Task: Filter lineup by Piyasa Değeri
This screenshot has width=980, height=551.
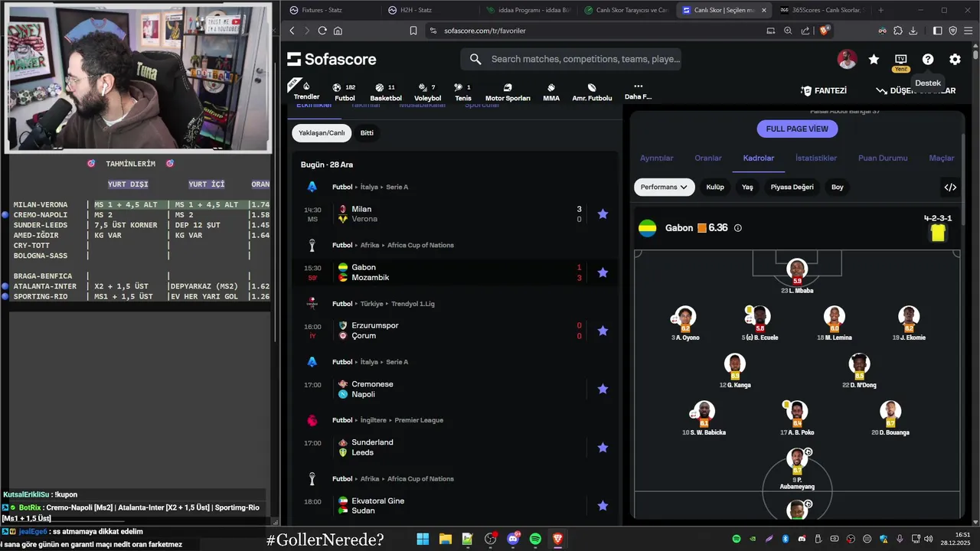Action: point(792,187)
